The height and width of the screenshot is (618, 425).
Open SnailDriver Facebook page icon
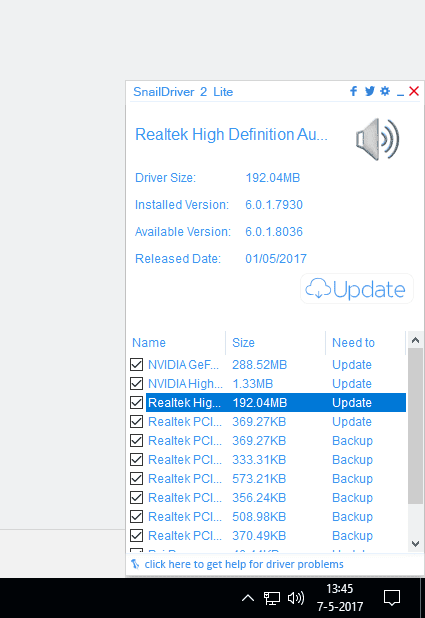[x=354, y=91]
